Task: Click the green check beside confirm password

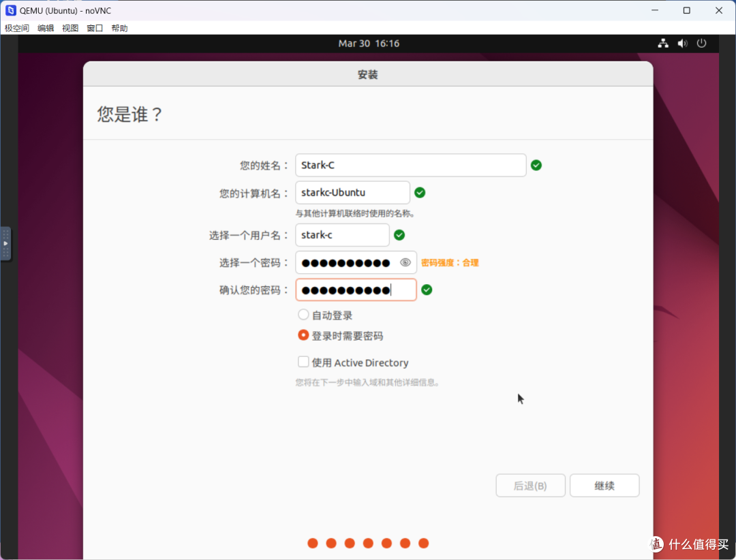Action: click(x=427, y=290)
